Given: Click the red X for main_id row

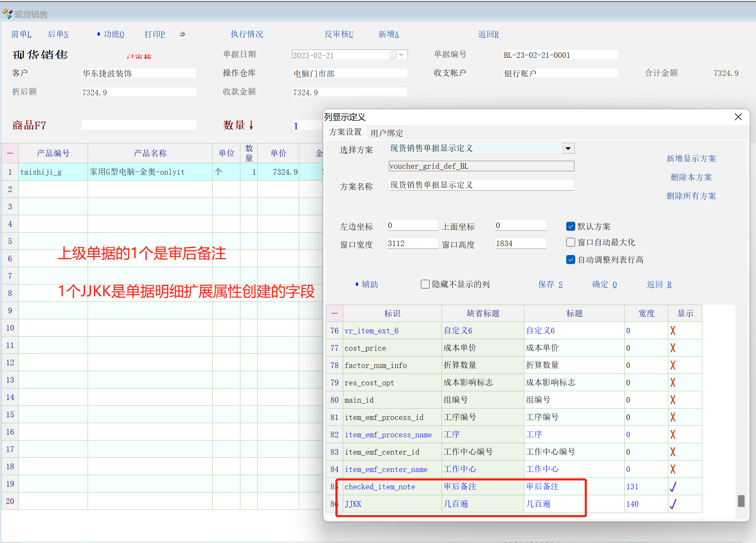Looking at the screenshot, I should [x=673, y=400].
